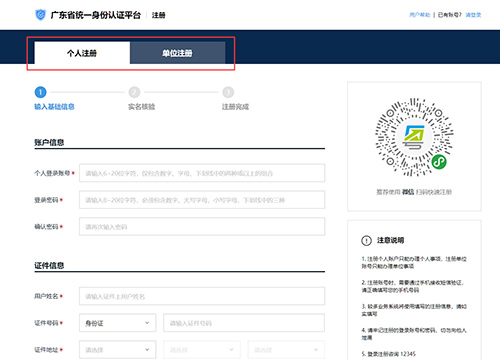This screenshot has width=500, height=360.
Task: Switch to the 个人注册 tab
Action: click(x=82, y=53)
